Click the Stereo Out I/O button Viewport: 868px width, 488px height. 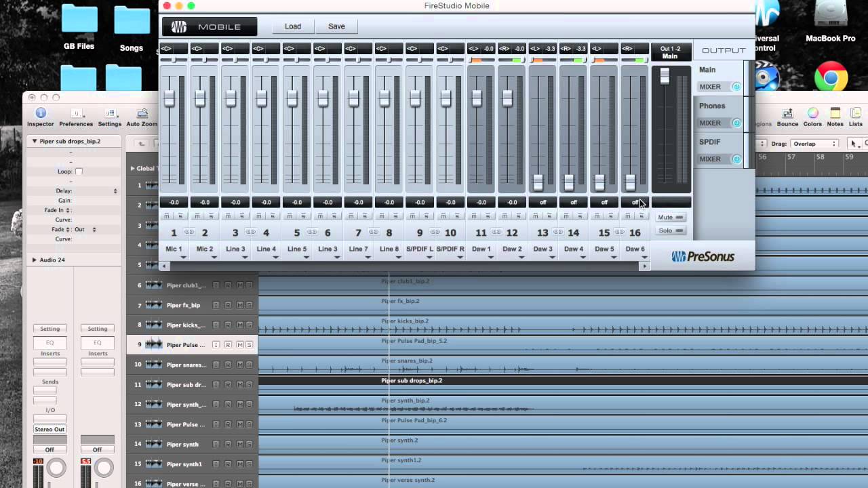click(50, 429)
